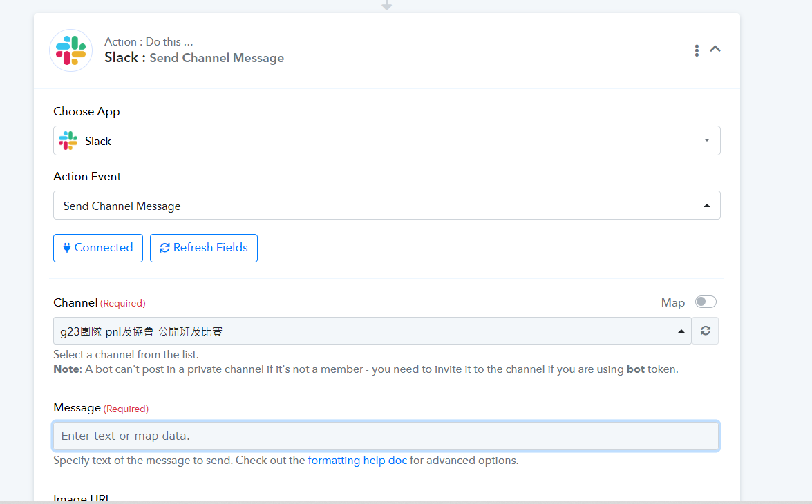The image size is (812, 504).
Task: Open the Action Event dropdown showing Send Channel Message
Action: click(386, 206)
